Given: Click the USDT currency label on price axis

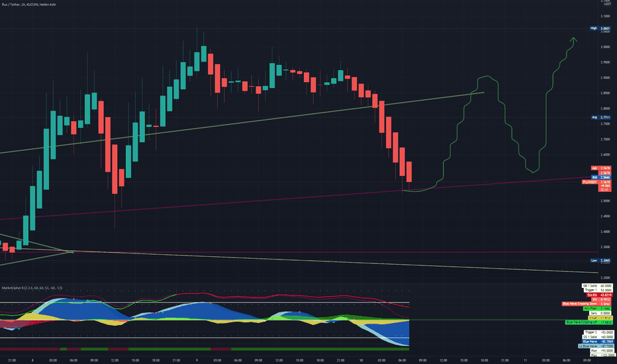Looking at the screenshot, I should (x=607, y=5).
